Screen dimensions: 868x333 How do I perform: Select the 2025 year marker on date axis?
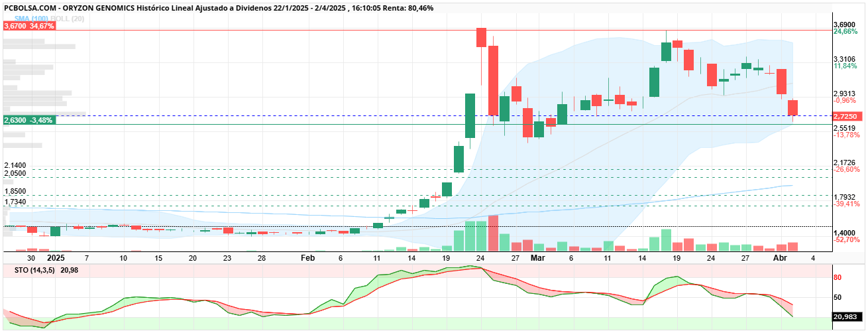[56, 258]
